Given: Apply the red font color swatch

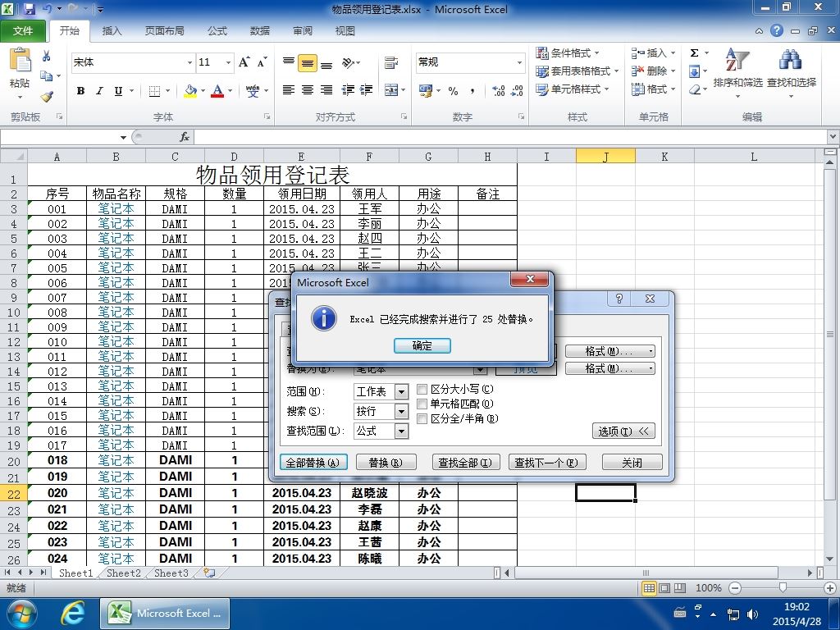Looking at the screenshot, I should point(217,91).
